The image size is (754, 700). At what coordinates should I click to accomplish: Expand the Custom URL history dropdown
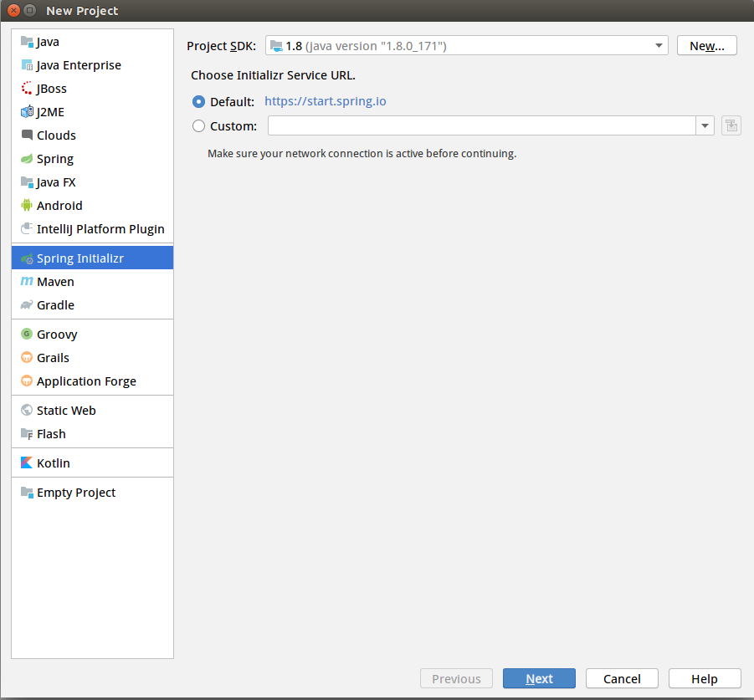coord(705,126)
